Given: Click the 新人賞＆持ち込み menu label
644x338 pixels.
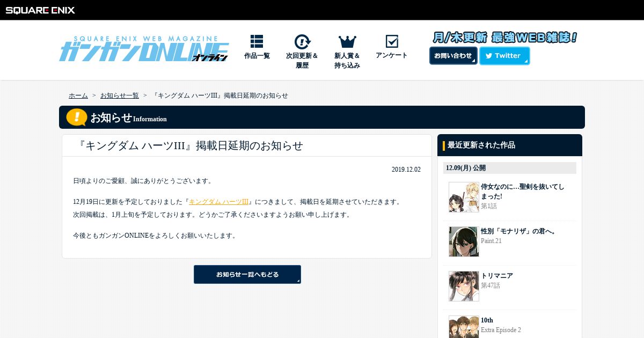Looking at the screenshot, I should point(347,60).
